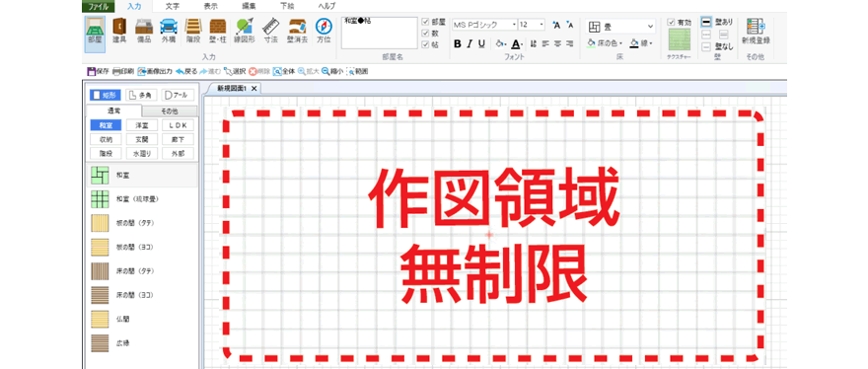Select the 壁消去 wall eraser tool
The image size is (868, 369).
point(297,32)
